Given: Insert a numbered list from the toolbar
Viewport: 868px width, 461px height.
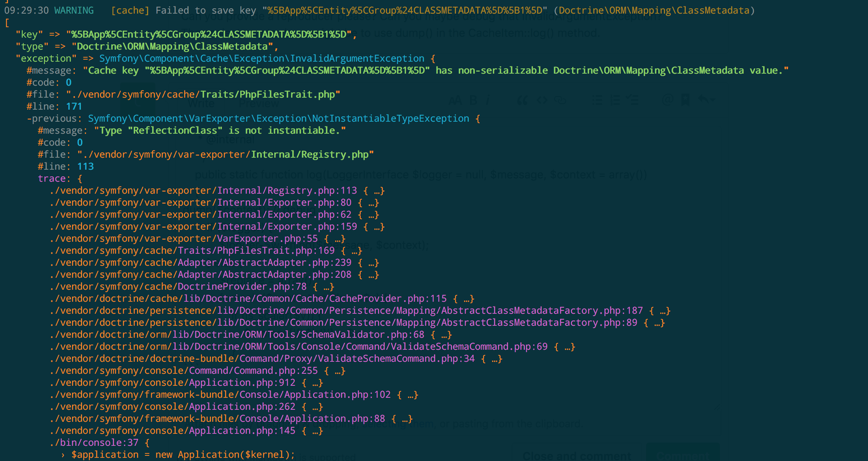Looking at the screenshot, I should (615, 100).
